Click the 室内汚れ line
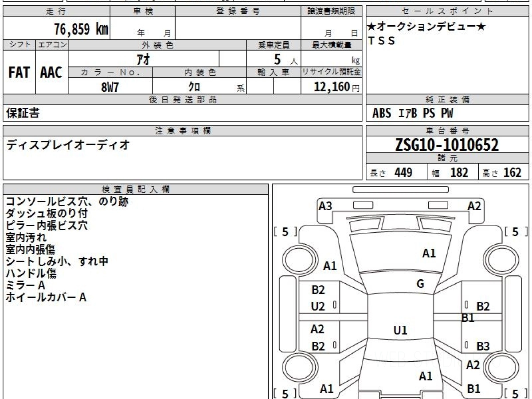This screenshot has height=399, width=532. click(x=26, y=238)
